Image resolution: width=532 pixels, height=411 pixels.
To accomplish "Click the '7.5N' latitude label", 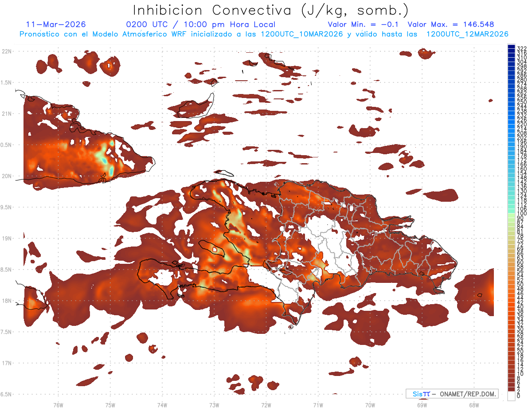I will coord(7,332).
